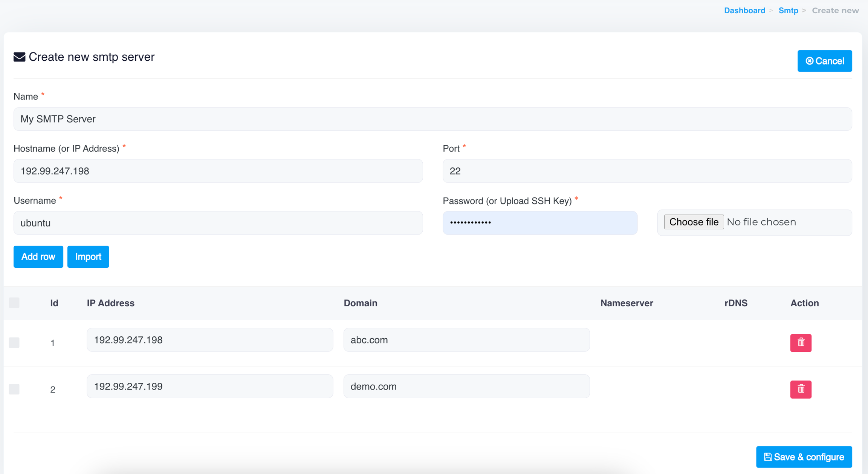Click Choose file for SSH key
The width and height of the screenshot is (868, 474).
694,222
